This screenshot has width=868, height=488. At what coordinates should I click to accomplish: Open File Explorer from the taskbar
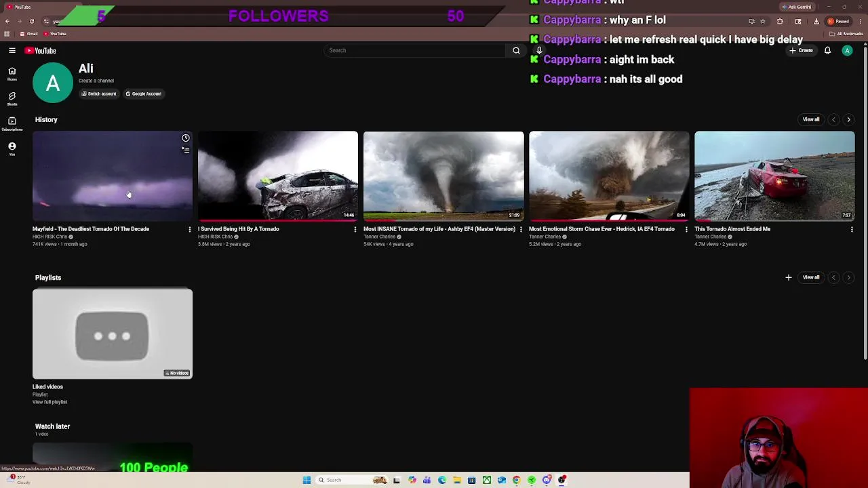pyautogui.click(x=456, y=480)
